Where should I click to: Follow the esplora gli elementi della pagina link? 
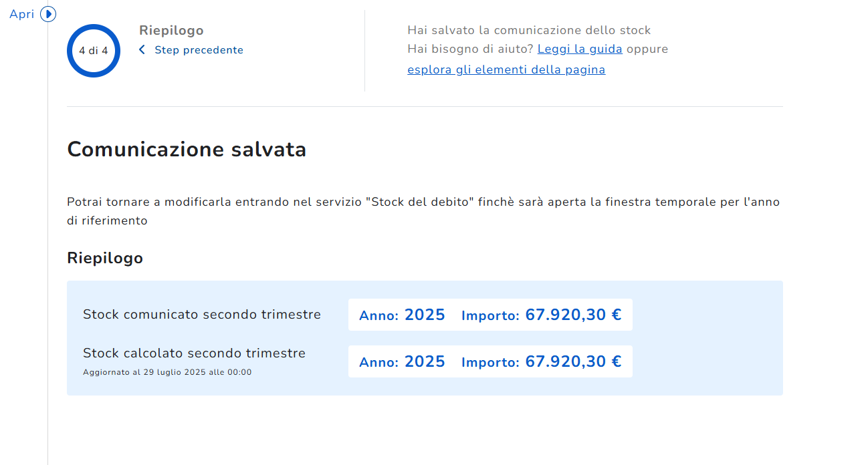[x=506, y=69]
